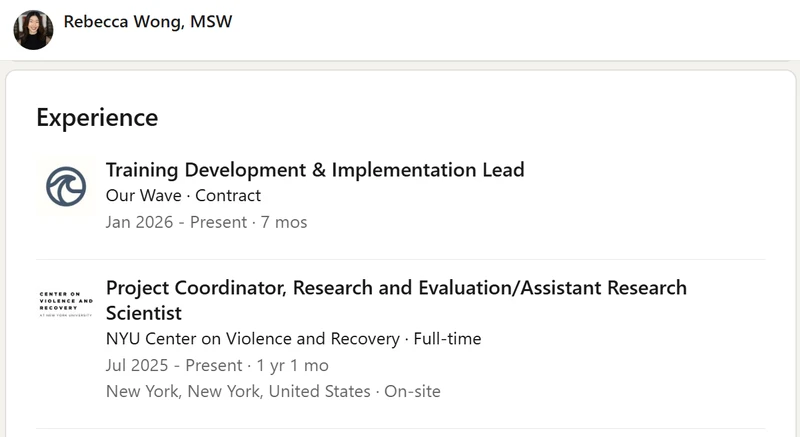Click New York, New York location line
Viewport: 800px width, 437px height.
click(238, 392)
